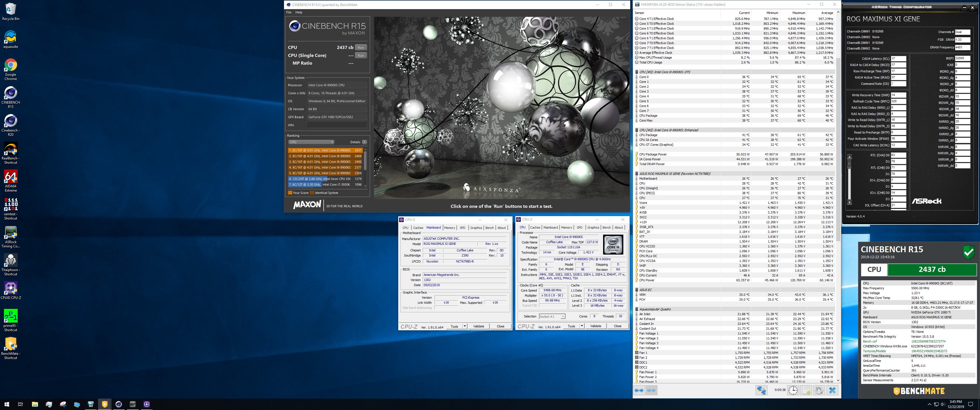Image resolution: width=980 pixels, height=410 pixels.
Task: Open the Recycle Bin desktop icon
Action: pyautogui.click(x=11, y=11)
